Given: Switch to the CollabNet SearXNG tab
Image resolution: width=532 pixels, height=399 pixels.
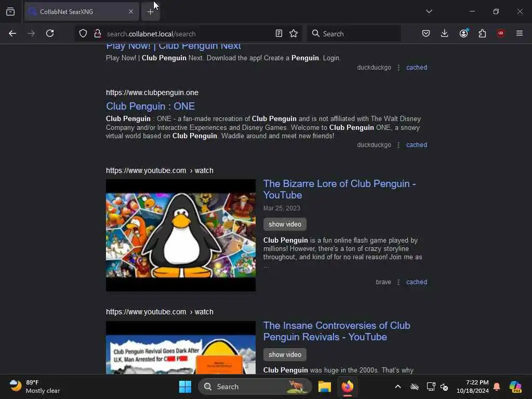Looking at the screenshot, I should pos(82,11).
